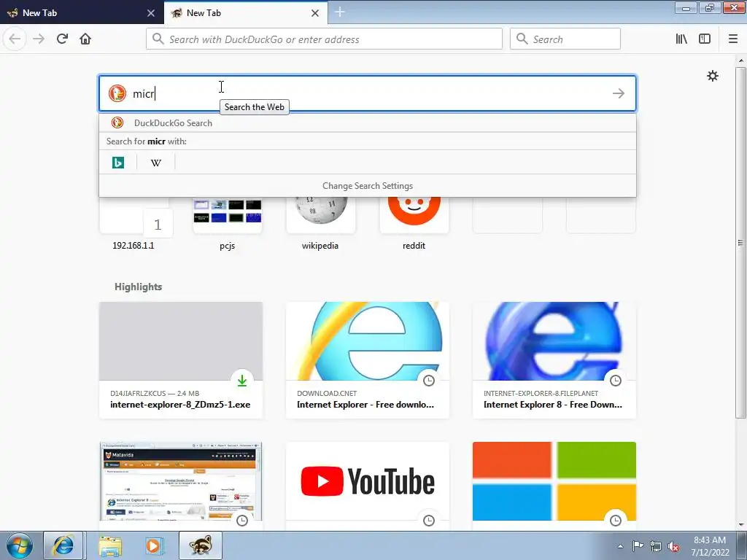This screenshot has height=560, width=747.
Task: Click the magnifier icon in the toolbar Search box
Action: (522, 39)
